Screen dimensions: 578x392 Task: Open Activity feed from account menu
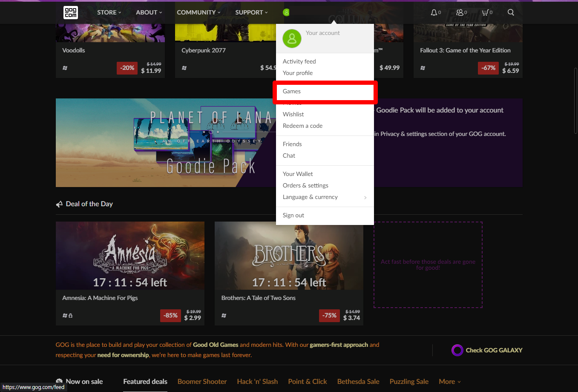(x=299, y=61)
